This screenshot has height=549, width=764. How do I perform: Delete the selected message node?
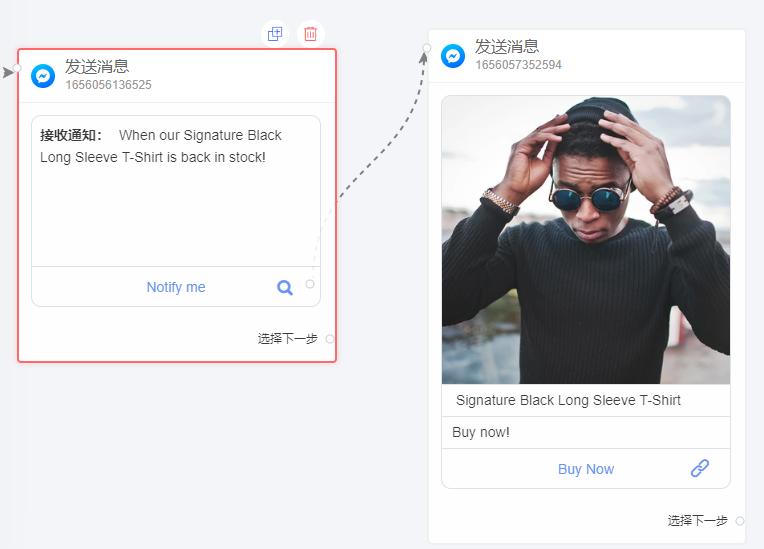coord(310,34)
